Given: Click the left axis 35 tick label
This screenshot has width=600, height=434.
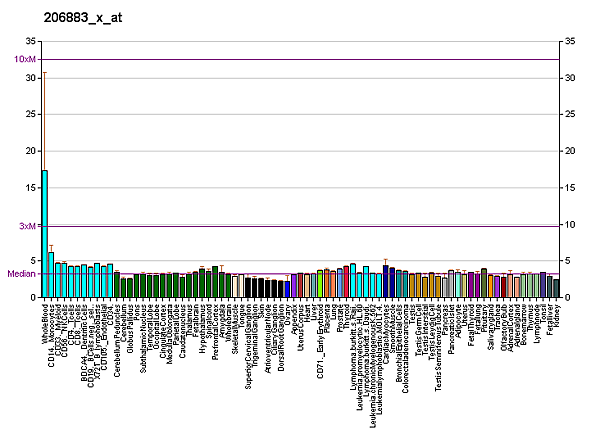Looking at the screenshot, I should [30, 41].
